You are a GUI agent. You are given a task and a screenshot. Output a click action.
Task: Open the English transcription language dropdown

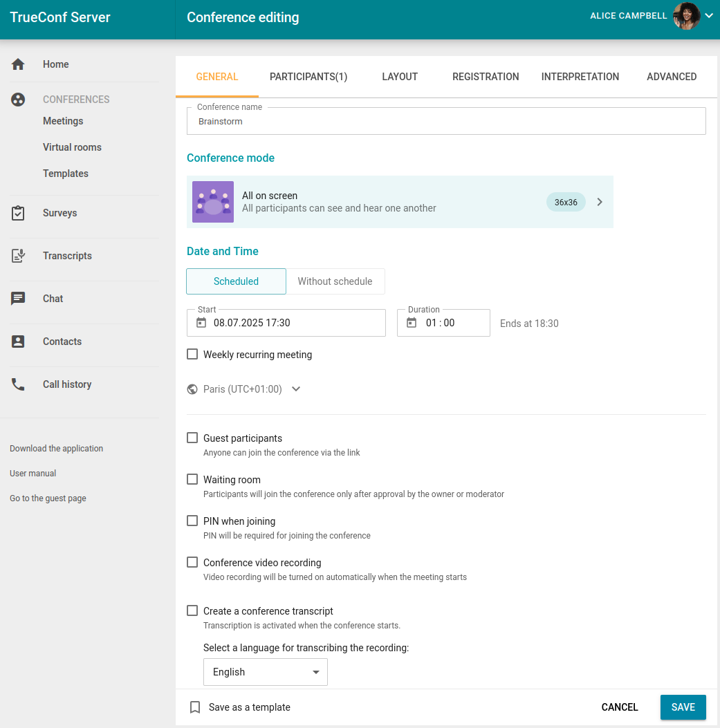point(265,672)
